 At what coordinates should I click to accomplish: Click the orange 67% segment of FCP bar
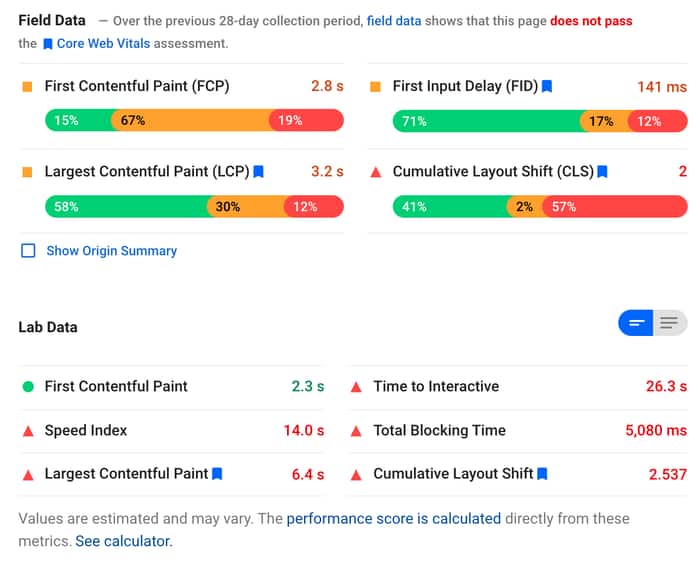tap(190, 121)
